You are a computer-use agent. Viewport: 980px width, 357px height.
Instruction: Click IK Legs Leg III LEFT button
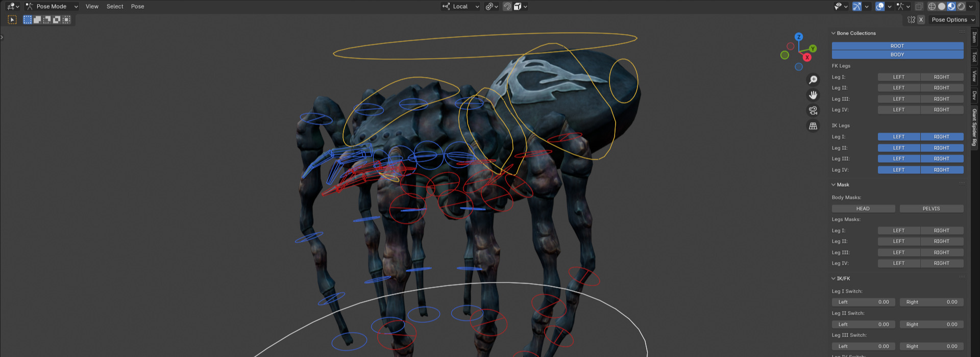(x=899, y=159)
